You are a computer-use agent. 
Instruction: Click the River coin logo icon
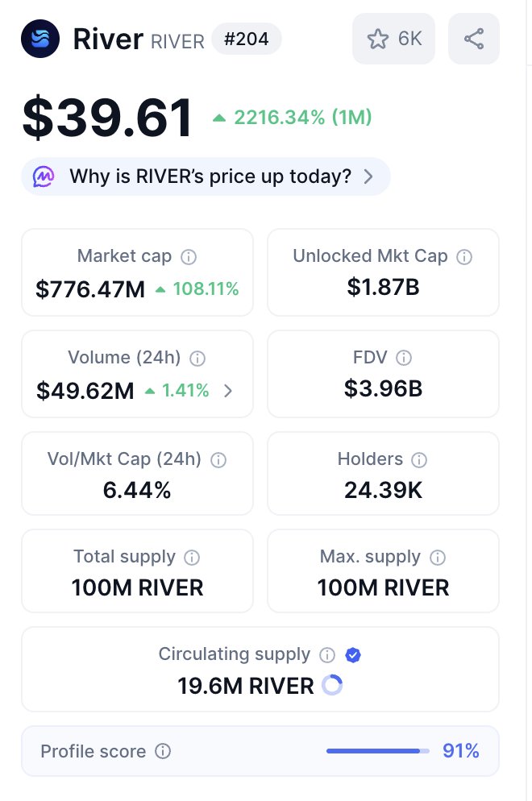[41, 39]
